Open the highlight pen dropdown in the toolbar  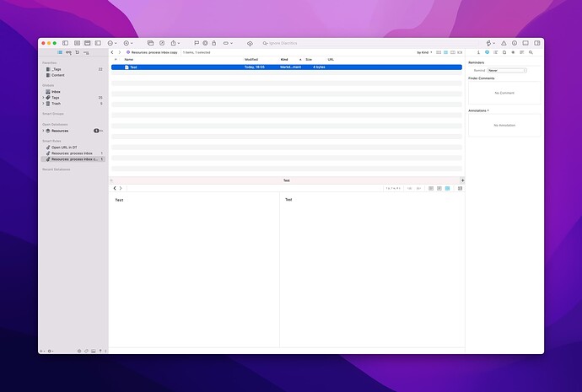pyautogui.click(x=490, y=43)
